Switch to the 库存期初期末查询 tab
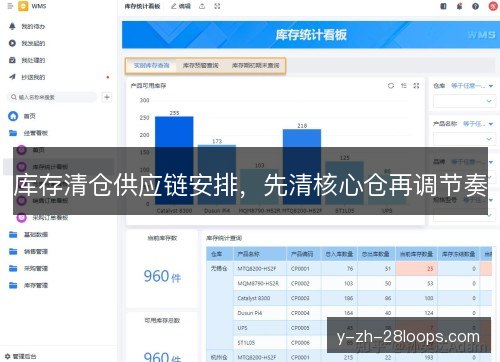Viewport: 500px width, 362px height. point(256,66)
